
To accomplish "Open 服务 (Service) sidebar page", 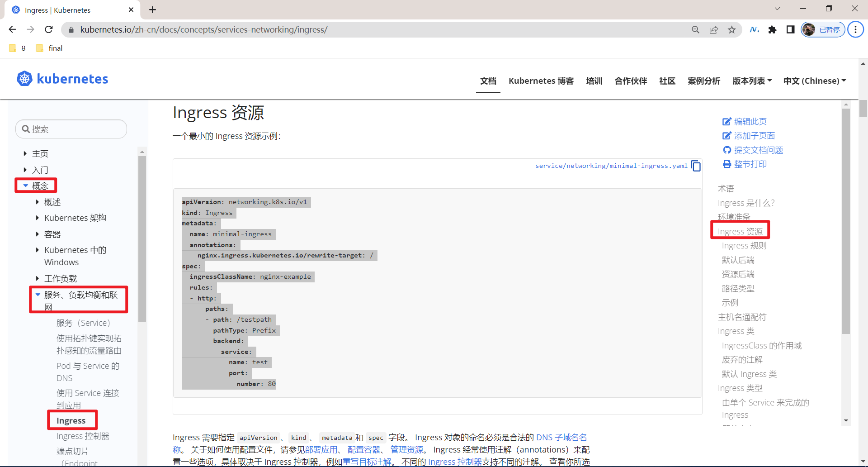I will coord(83,323).
